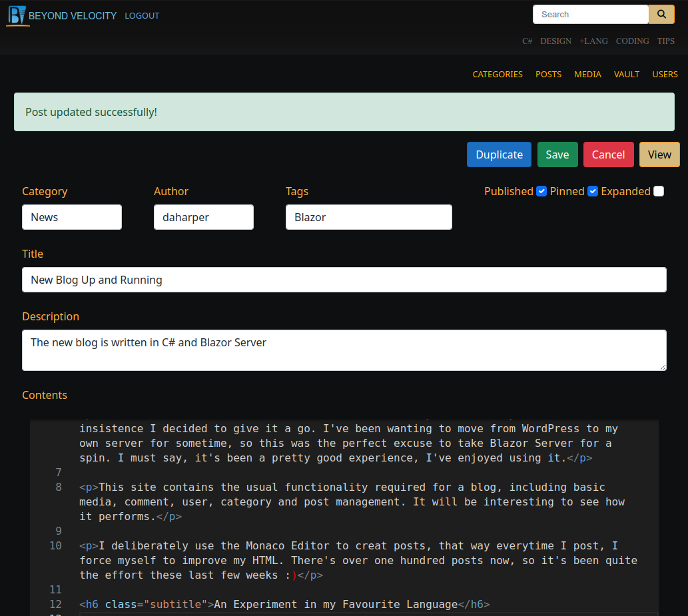Click the Category label
The width and height of the screenshot is (688, 616).
point(45,191)
